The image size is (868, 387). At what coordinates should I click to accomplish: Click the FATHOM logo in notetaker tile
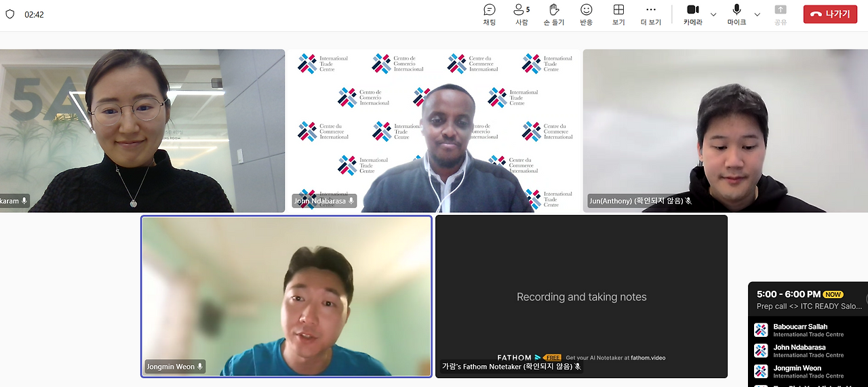(519, 357)
